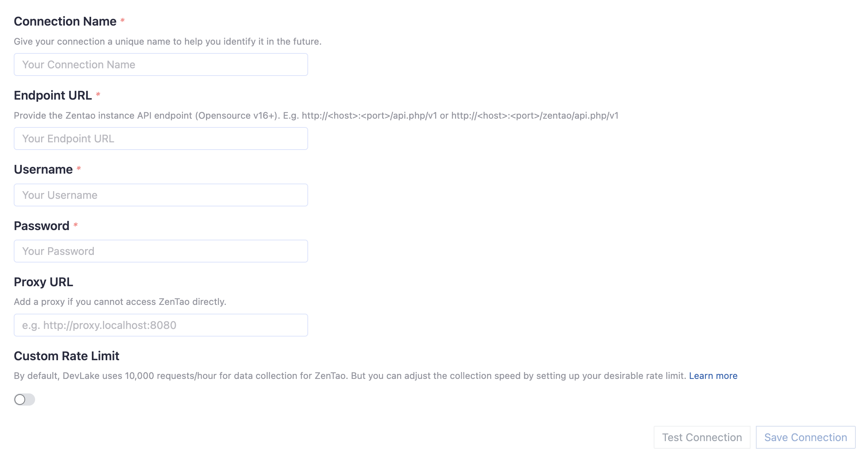Click the Username heading label

tap(43, 169)
